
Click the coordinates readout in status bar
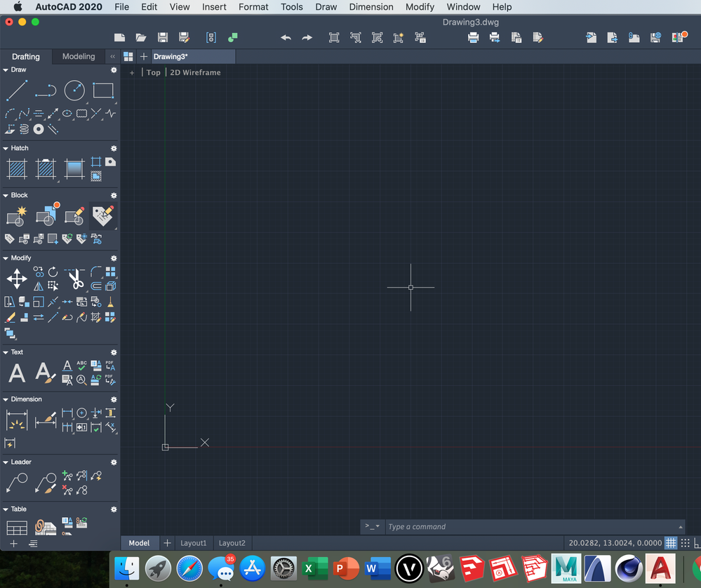(x=615, y=543)
